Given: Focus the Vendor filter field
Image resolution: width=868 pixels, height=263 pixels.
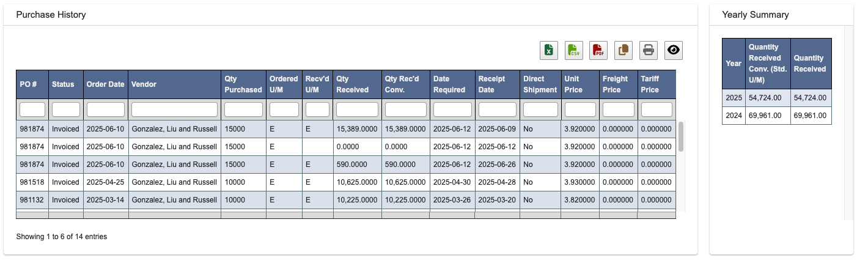Looking at the screenshot, I should coord(175,109).
